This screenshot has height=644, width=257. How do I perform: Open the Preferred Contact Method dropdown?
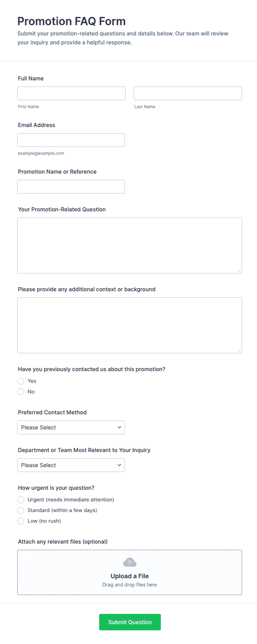71,427
